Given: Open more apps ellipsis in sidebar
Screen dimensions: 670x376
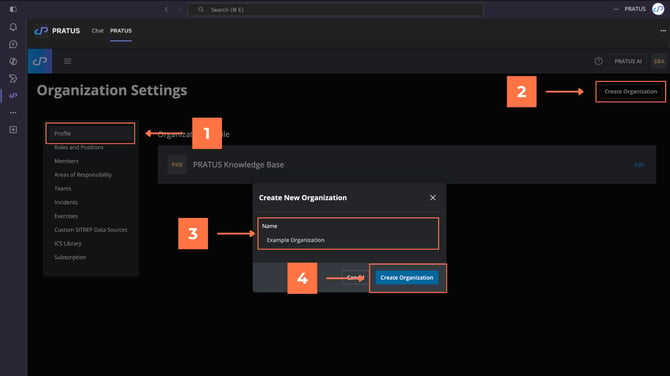Looking at the screenshot, I should click(x=13, y=113).
